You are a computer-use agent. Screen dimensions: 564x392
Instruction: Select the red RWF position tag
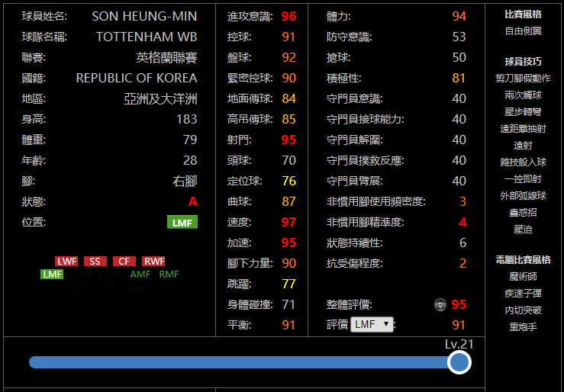point(153,262)
